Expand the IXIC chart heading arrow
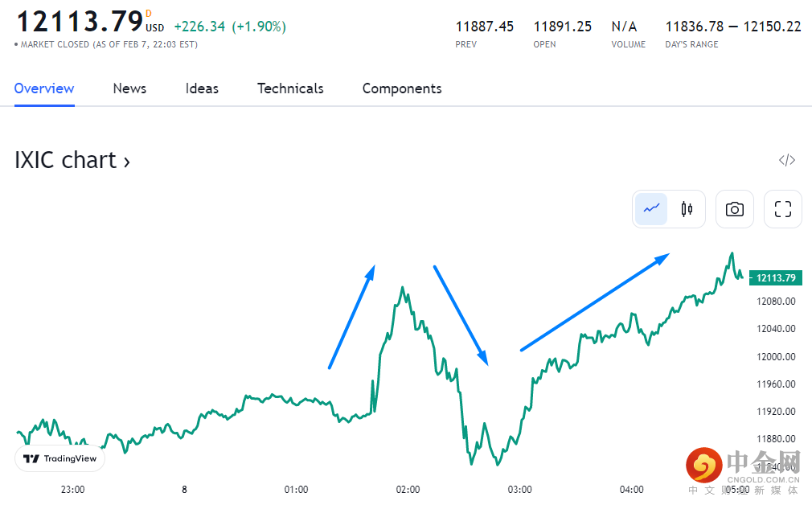 [x=126, y=162]
